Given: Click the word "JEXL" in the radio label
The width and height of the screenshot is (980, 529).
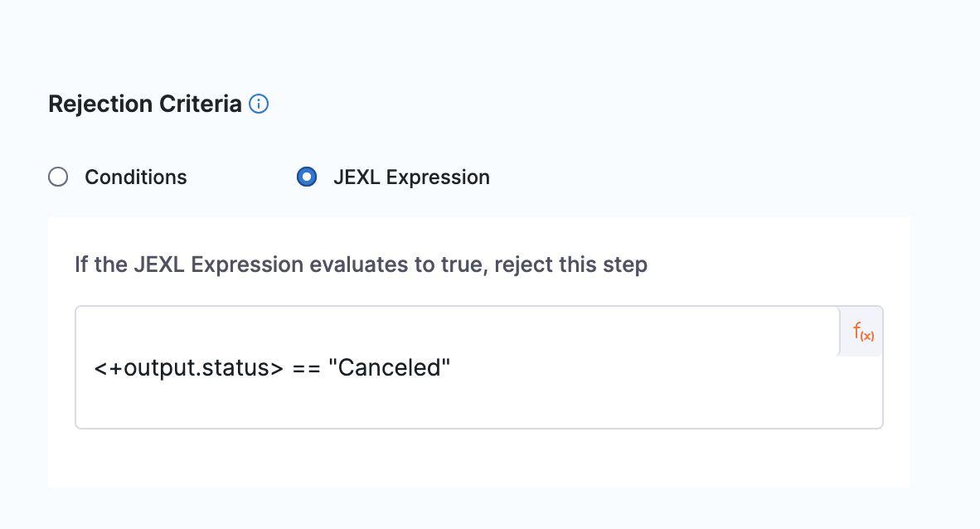Looking at the screenshot, I should [356, 177].
